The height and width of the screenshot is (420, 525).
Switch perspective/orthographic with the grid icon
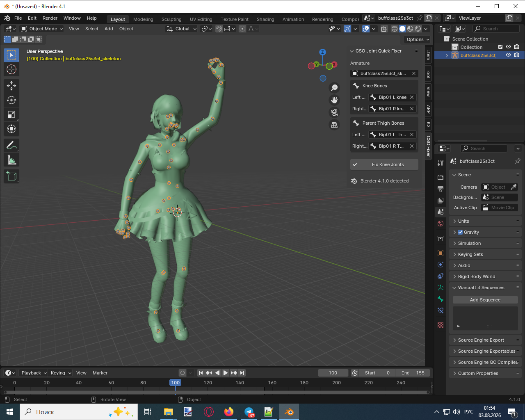click(x=334, y=125)
